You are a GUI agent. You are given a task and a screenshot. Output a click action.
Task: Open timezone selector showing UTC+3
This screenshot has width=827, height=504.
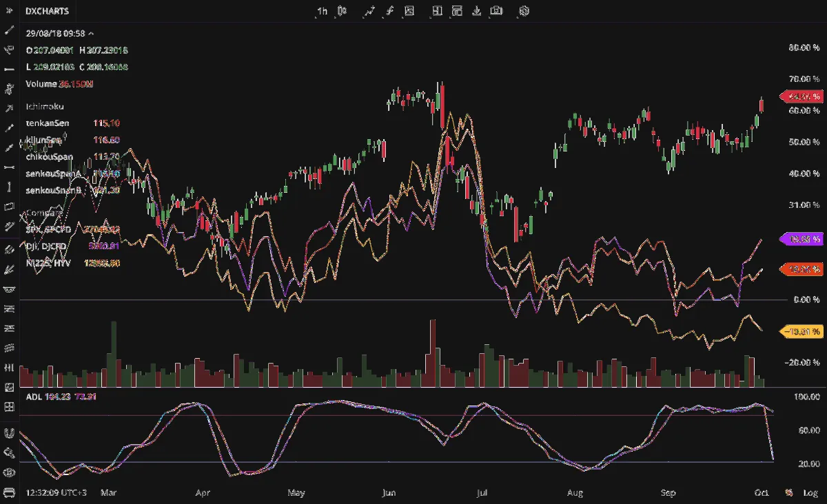[57, 493]
